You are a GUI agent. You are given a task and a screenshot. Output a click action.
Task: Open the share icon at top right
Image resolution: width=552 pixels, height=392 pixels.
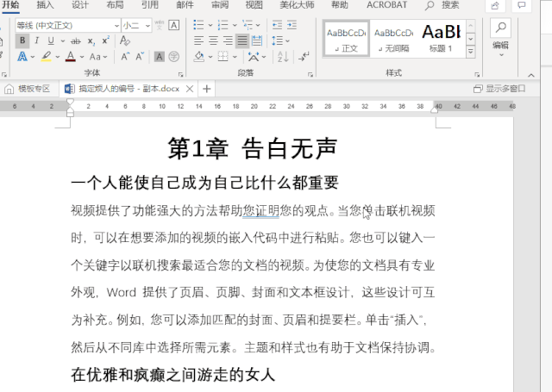(x=496, y=5)
